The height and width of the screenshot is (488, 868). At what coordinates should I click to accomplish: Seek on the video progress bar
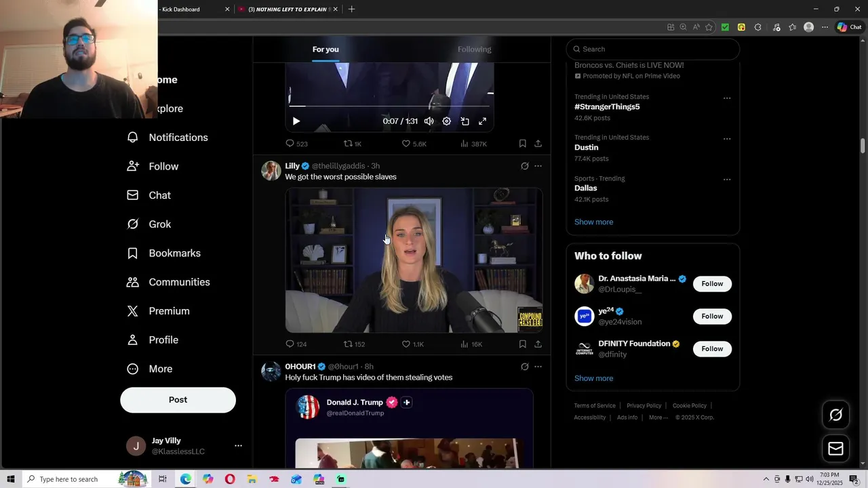click(x=389, y=106)
